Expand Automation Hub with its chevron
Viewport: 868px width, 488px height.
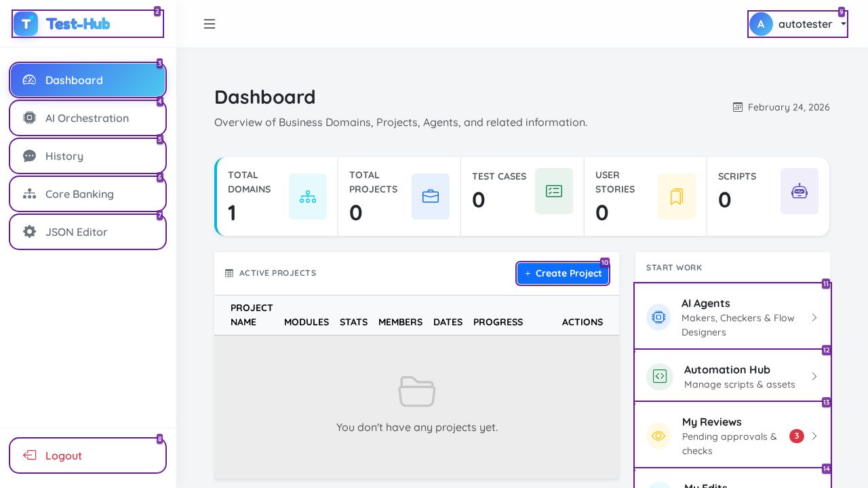[x=814, y=376]
